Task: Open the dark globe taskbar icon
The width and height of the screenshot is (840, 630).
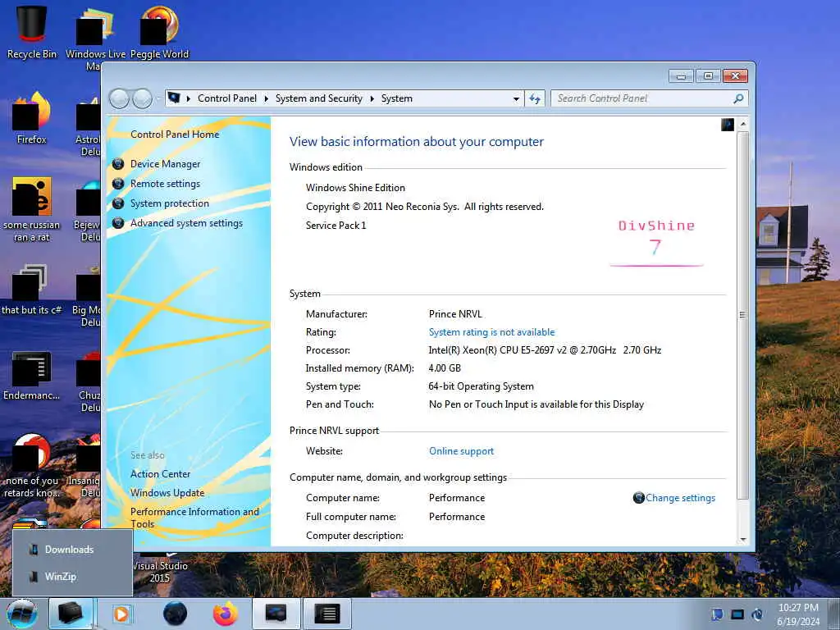Action: (176, 614)
